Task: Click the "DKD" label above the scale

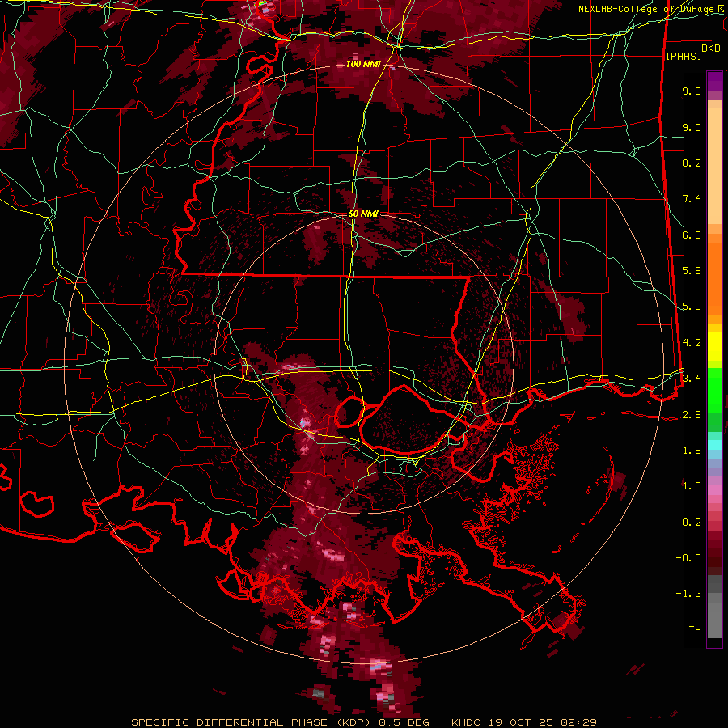Action: click(x=711, y=49)
